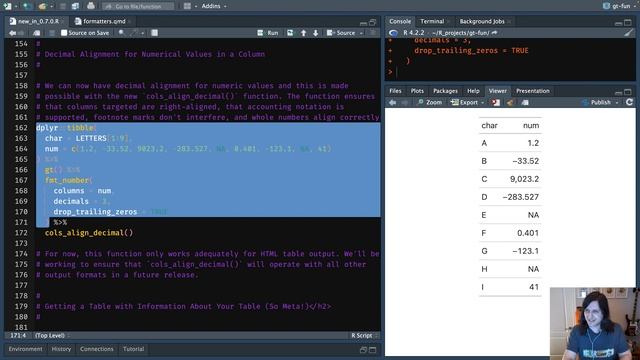Click the Viewer back arrow
Screen dimensions: 640x360
393,102
